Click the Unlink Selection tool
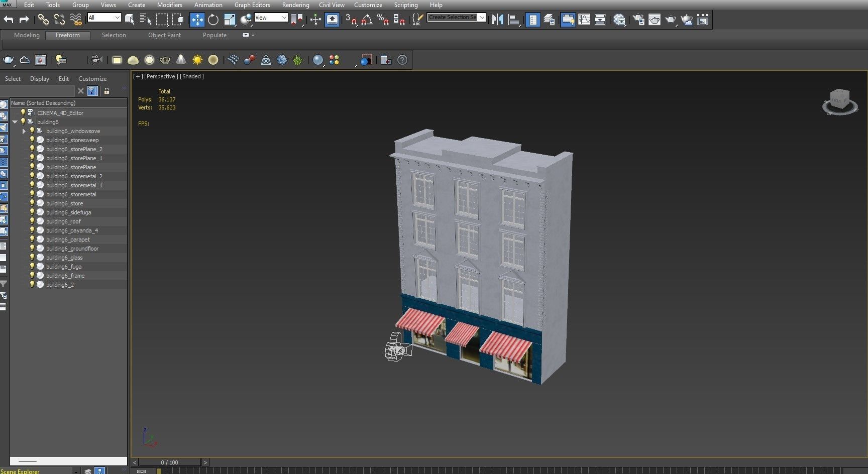This screenshot has height=474, width=868. (x=59, y=20)
